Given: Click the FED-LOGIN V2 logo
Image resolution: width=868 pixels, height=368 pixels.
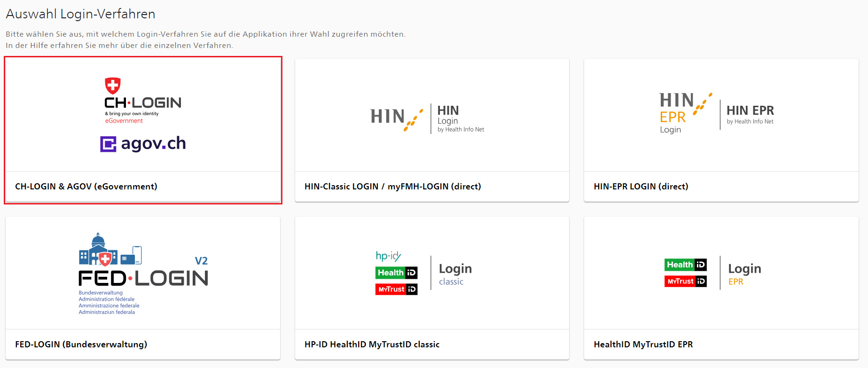Looking at the screenshot, I should tap(143, 274).
